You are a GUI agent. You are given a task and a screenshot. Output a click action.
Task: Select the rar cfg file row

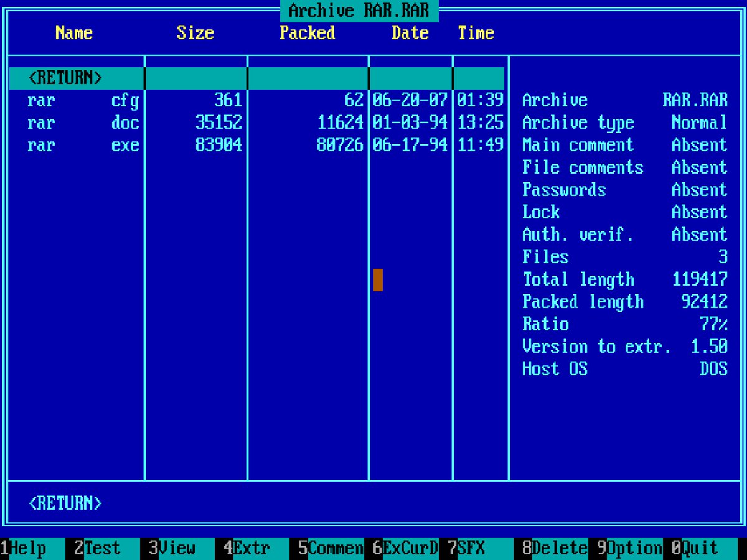point(256,100)
